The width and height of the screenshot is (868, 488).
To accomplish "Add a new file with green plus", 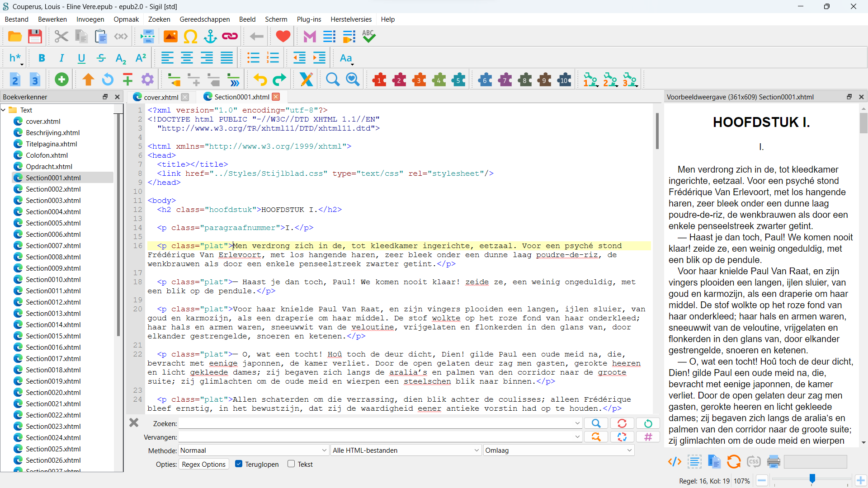I will click(61, 80).
